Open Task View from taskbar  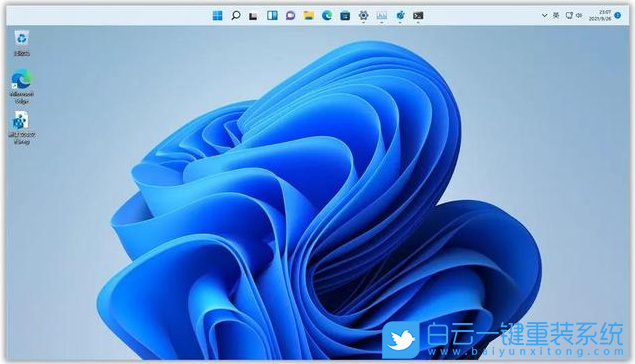pyautogui.click(x=254, y=16)
